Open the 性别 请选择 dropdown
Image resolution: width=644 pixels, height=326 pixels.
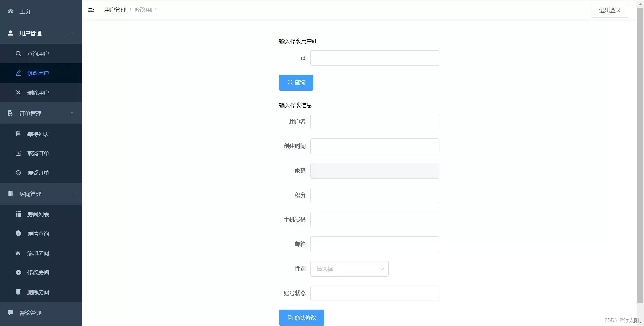(x=349, y=269)
